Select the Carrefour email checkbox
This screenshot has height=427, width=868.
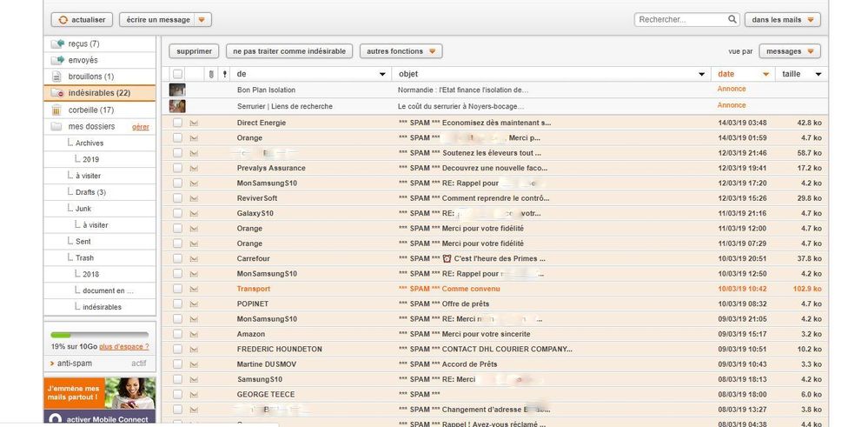coord(177,258)
